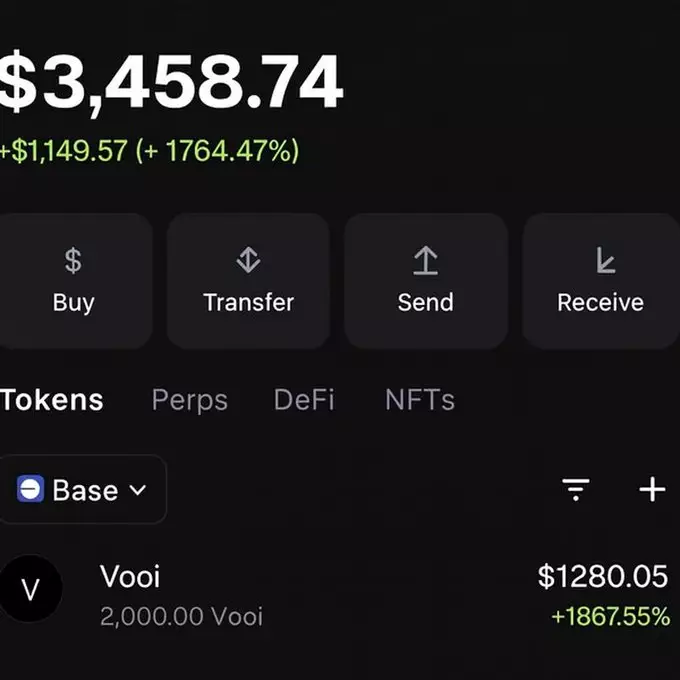Image resolution: width=680 pixels, height=680 pixels.
Task: Open the Perps tab
Action: (x=189, y=400)
